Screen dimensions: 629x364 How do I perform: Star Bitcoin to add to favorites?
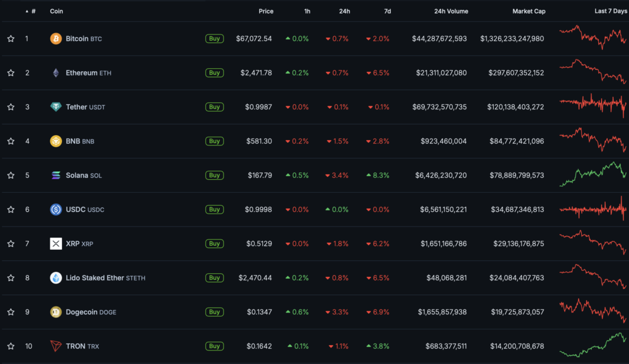(10, 39)
